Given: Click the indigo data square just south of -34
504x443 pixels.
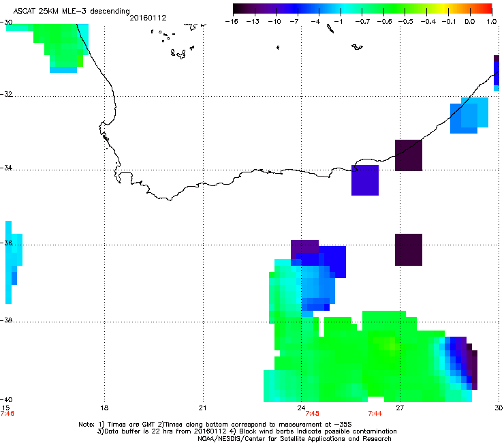Looking at the screenshot, I should pyautogui.click(x=365, y=180).
